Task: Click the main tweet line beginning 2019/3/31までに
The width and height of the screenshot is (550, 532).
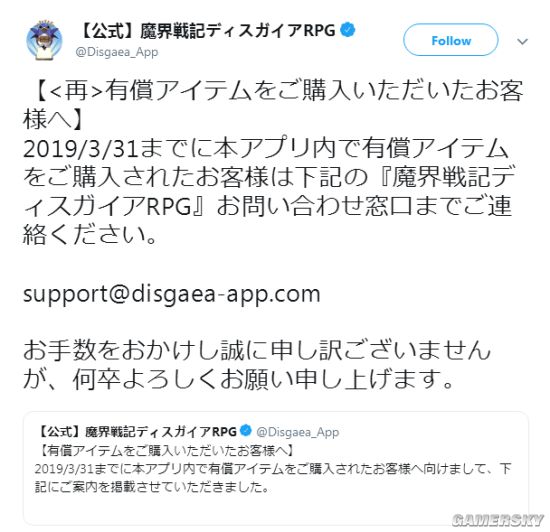Action: click(266, 148)
